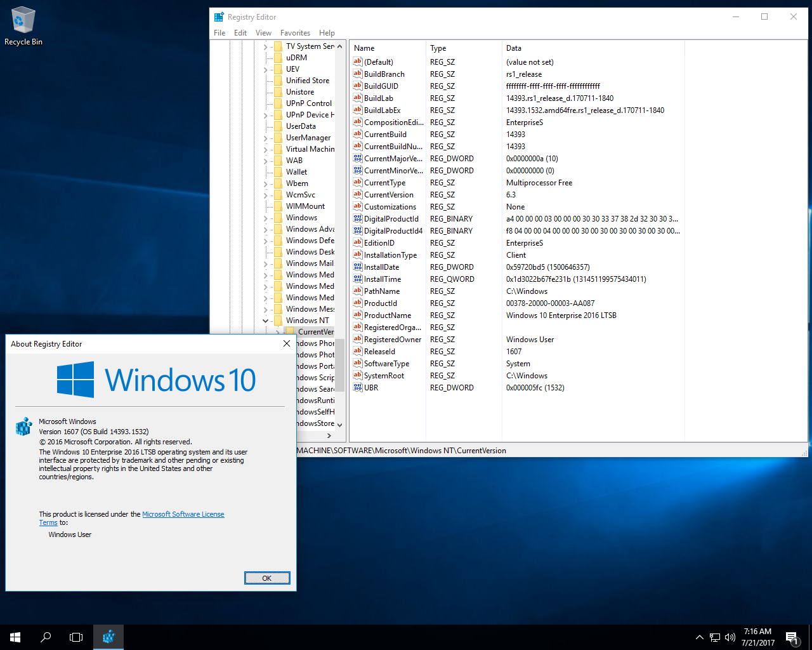The width and height of the screenshot is (812, 650).
Task: Open the Recycle Bin desktop icon
Action: click(x=23, y=27)
